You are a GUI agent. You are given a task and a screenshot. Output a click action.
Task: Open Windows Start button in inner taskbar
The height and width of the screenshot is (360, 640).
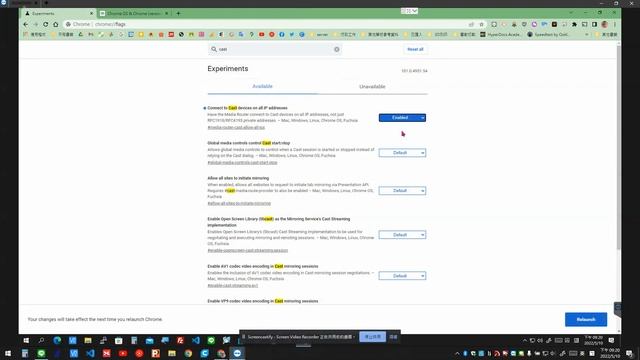coord(26,340)
